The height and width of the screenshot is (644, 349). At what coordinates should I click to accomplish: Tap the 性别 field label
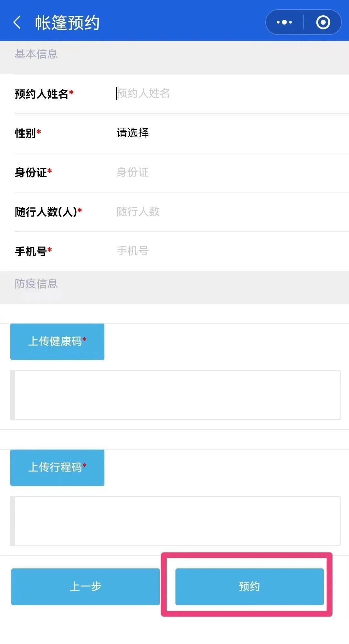tap(26, 133)
